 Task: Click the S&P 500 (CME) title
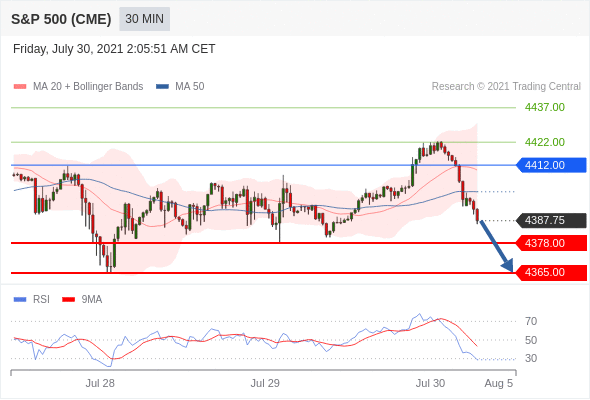[61, 19]
